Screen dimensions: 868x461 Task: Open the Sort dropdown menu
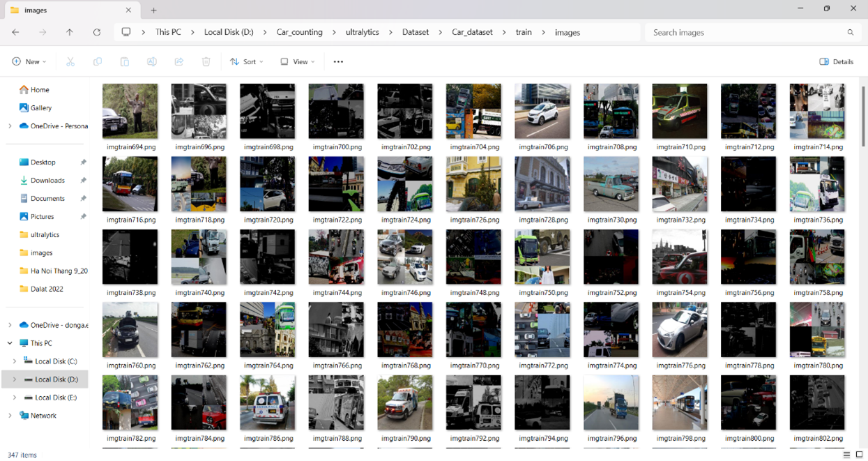(247, 61)
